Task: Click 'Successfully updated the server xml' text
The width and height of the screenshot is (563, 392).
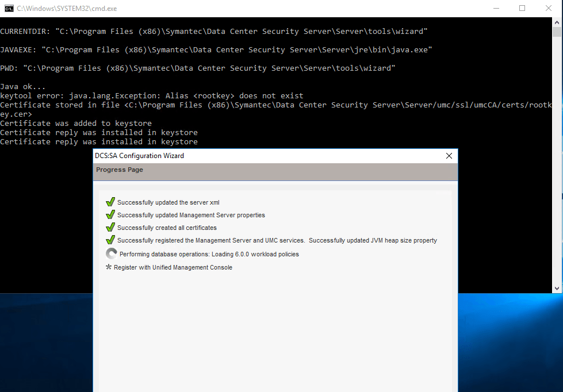Action: click(x=168, y=202)
